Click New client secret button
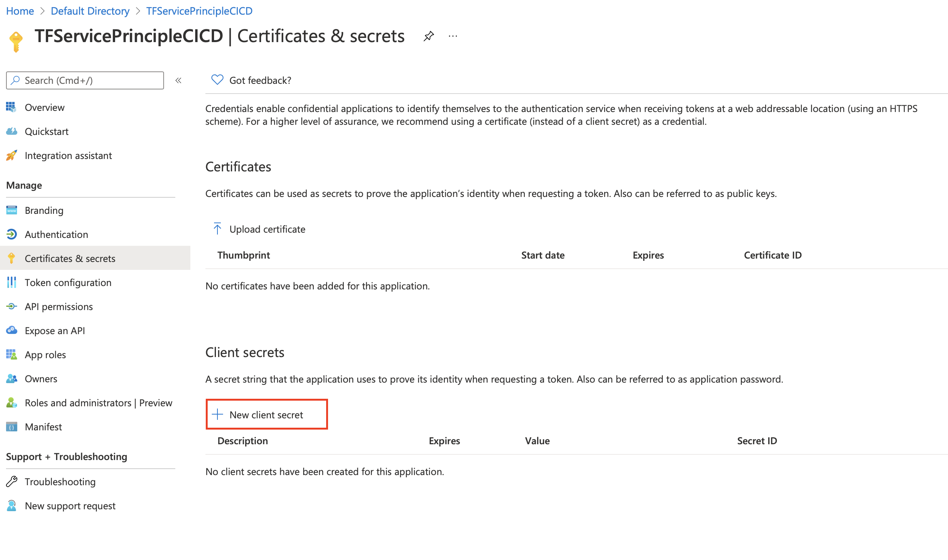948x560 pixels. pos(266,414)
